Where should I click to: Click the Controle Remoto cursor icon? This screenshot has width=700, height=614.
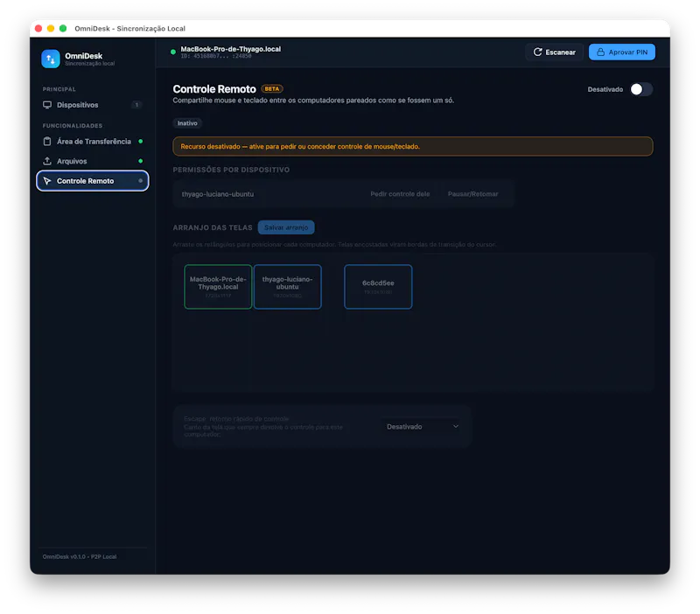point(47,181)
